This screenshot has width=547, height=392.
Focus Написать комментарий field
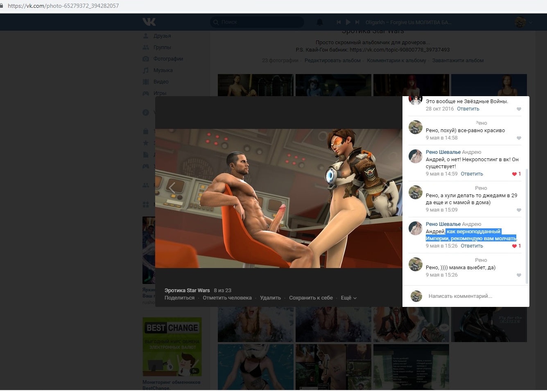(x=474, y=296)
